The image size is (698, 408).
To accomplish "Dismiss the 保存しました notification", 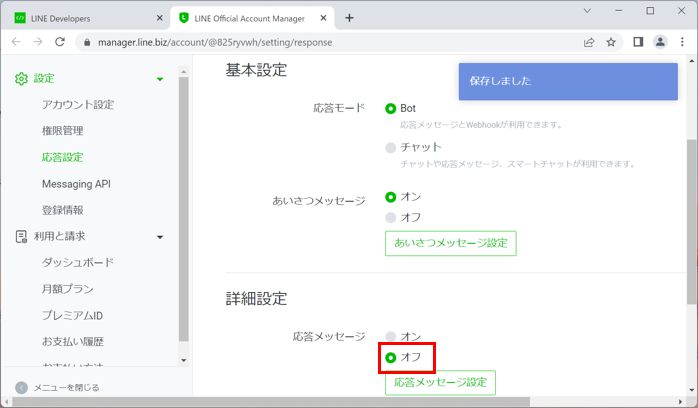I will click(568, 81).
